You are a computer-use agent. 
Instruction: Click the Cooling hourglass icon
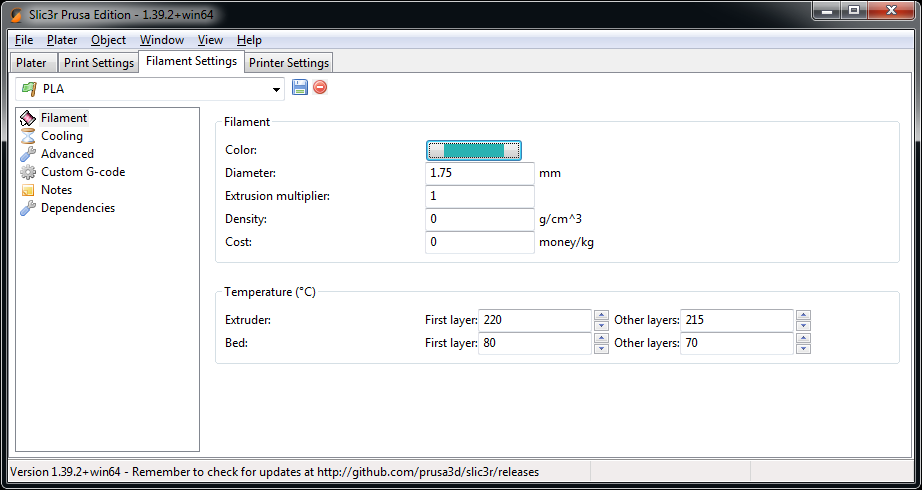(28, 136)
